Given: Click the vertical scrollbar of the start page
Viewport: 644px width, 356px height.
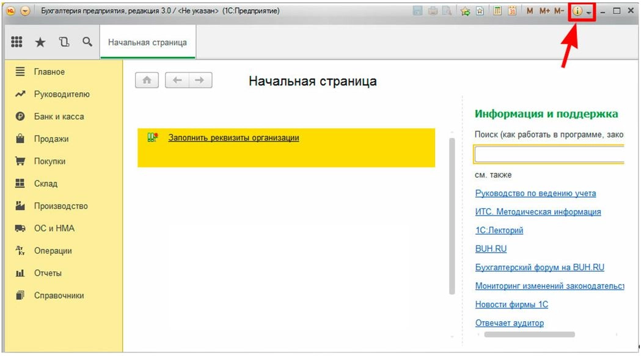Looking at the screenshot, I should (452, 216).
